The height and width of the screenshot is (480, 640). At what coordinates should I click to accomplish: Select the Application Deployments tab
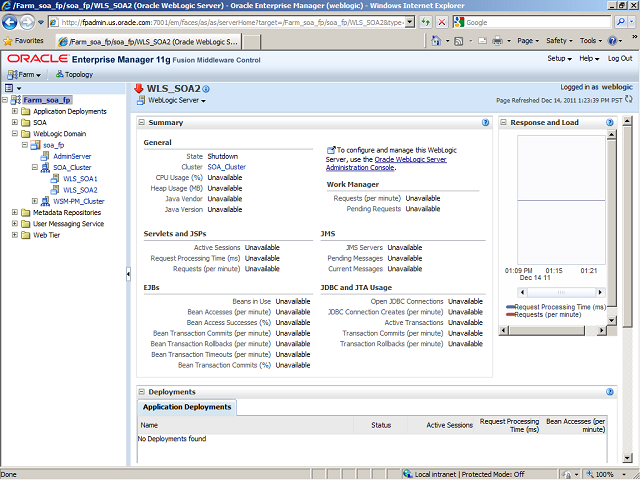(187, 407)
